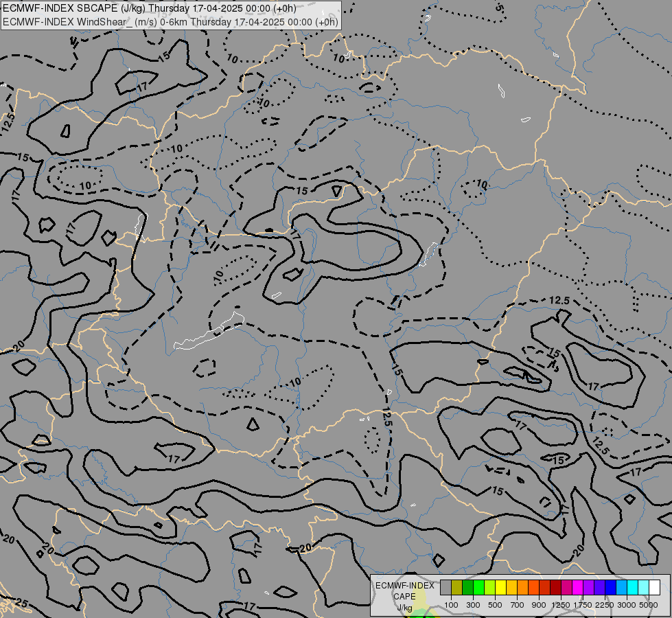Viewport: 672px width, 618px height.
Task: Click the 300 value on legend scale
Action: pyautogui.click(x=473, y=605)
